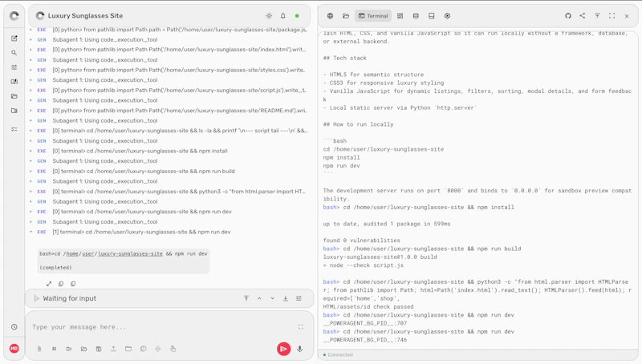Click the green status dot in header
The width and height of the screenshot is (642, 364).
297,16
